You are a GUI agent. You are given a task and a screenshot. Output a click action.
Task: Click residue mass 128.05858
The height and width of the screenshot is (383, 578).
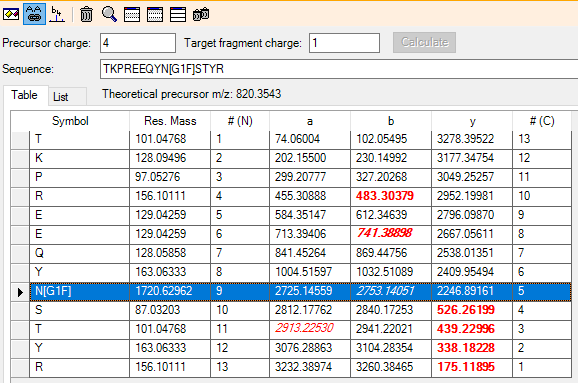170,253
